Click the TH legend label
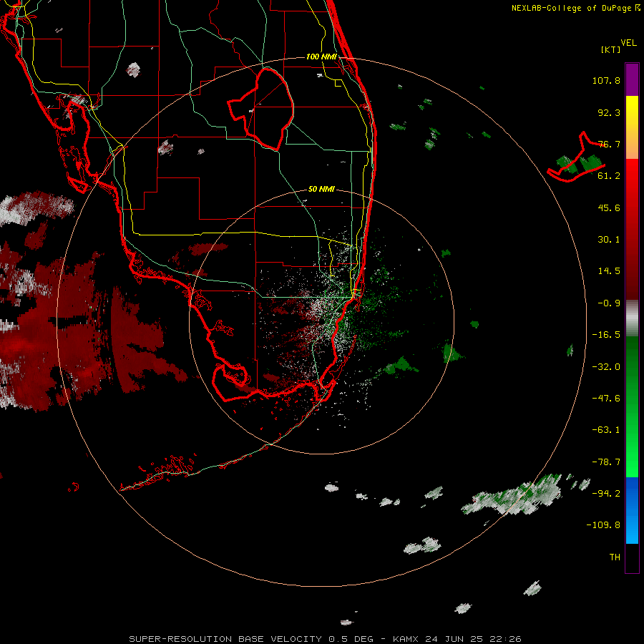 tap(615, 557)
